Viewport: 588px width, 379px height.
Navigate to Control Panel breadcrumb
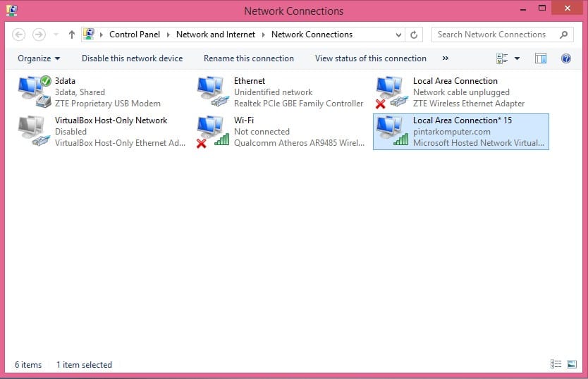click(x=135, y=35)
